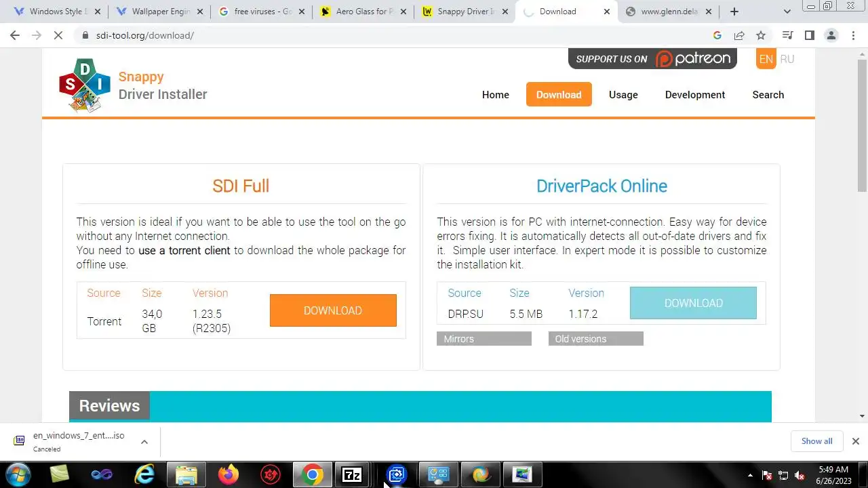
Task: Click the Chrome icon in the taskbar
Action: [313, 474]
